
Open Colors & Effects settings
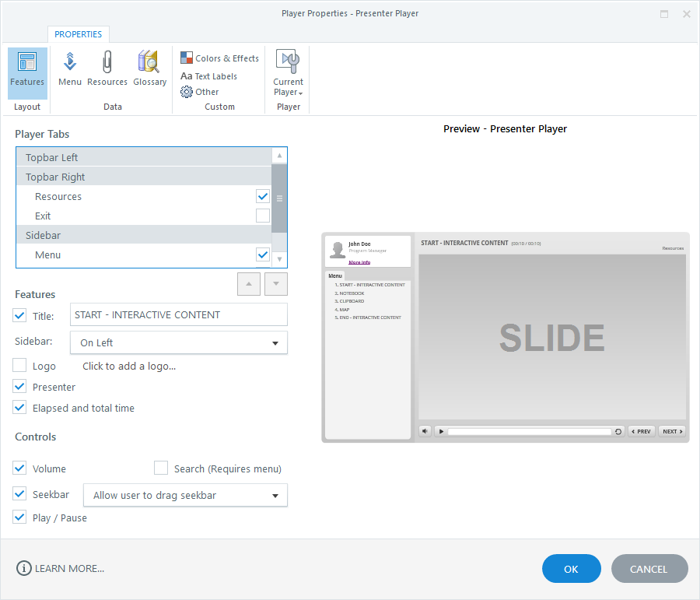pos(219,58)
